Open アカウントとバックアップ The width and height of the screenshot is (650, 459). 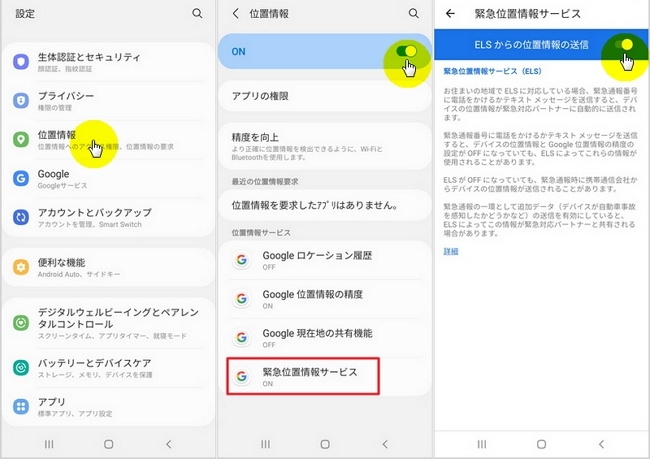[108, 217]
